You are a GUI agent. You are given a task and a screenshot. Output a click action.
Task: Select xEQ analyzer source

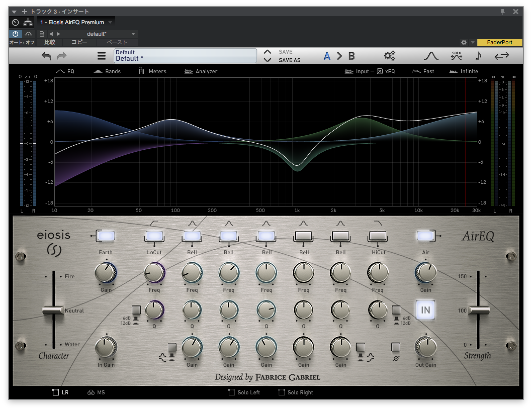coord(386,72)
